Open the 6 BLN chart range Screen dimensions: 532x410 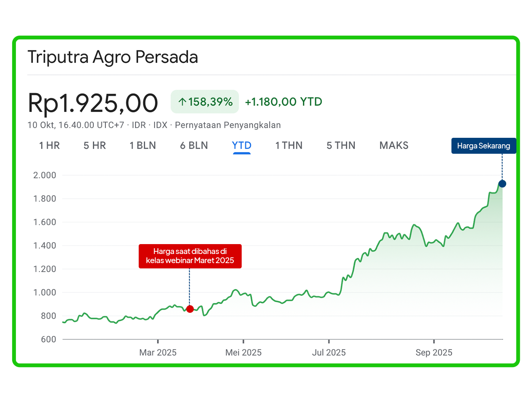point(194,145)
